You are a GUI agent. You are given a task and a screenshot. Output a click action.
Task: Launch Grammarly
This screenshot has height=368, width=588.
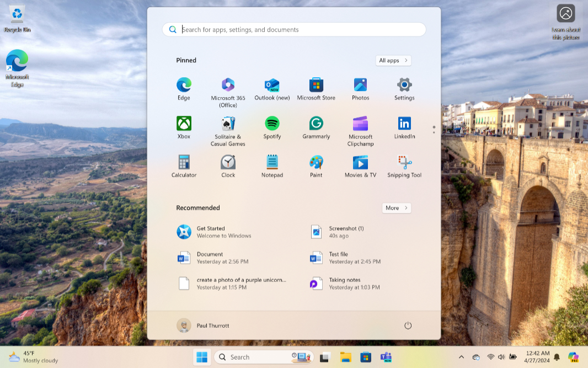coord(316,124)
